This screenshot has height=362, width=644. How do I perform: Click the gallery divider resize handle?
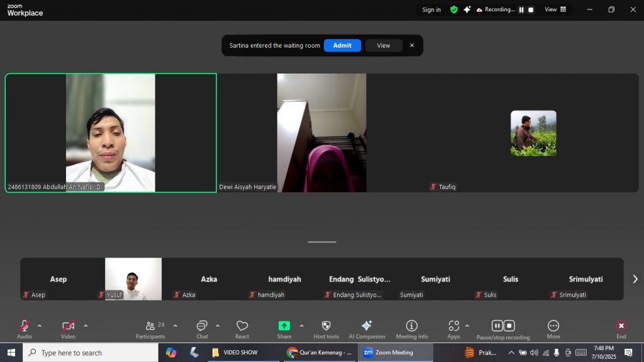tap(322, 242)
